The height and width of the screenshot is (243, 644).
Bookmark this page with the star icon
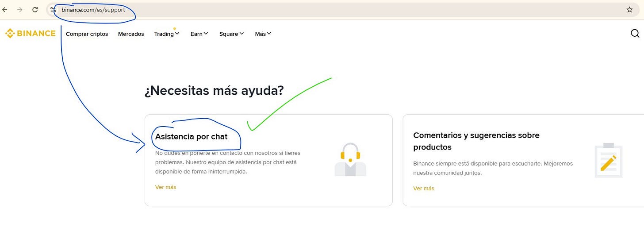point(629,10)
